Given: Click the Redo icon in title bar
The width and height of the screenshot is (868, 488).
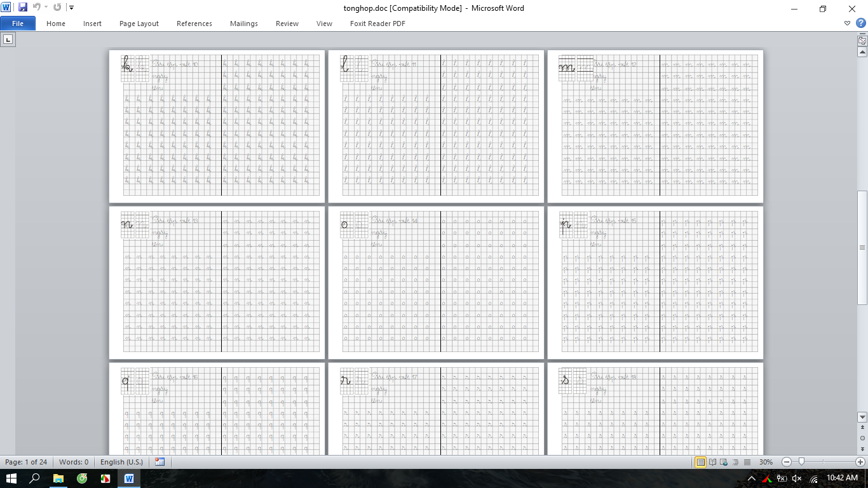Looking at the screenshot, I should coord(57,8).
